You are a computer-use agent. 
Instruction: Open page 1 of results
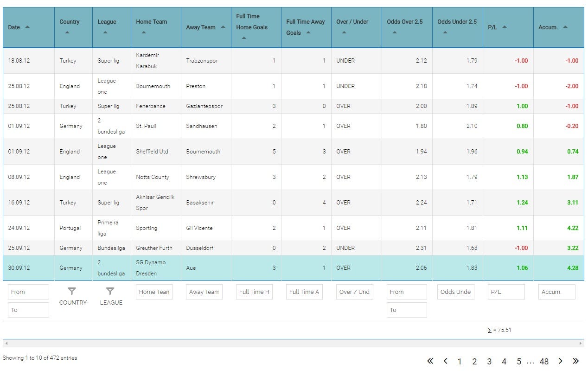(460, 362)
